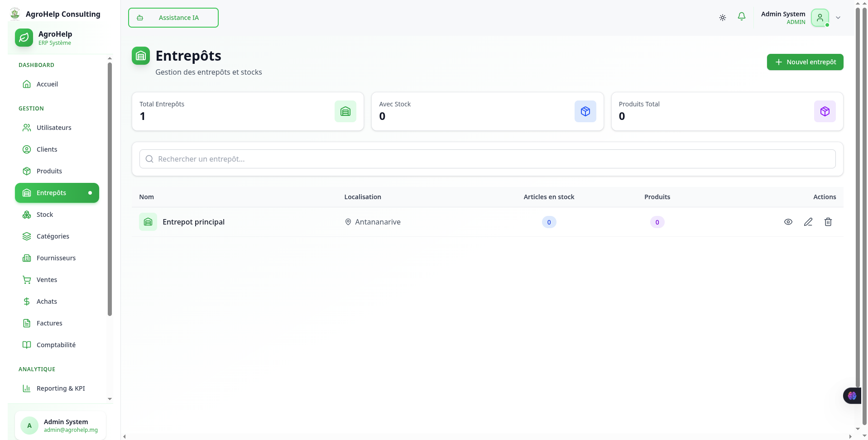
Task: Open the Admin System profile dropdown chevron
Action: (838, 18)
